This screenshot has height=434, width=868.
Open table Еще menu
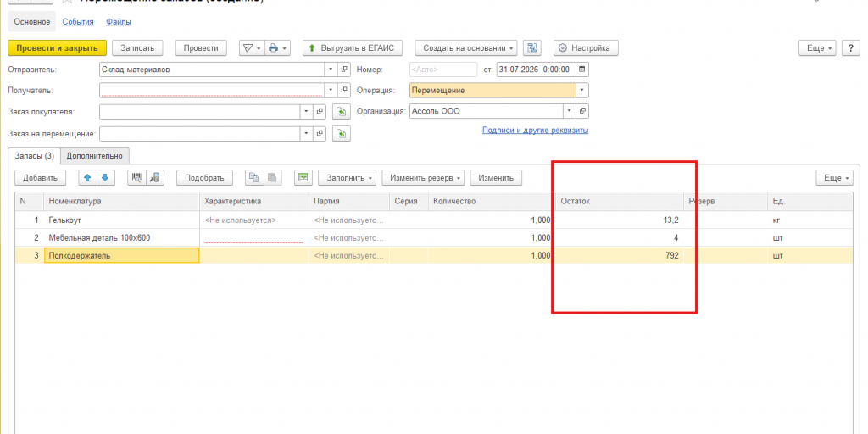(835, 178)
